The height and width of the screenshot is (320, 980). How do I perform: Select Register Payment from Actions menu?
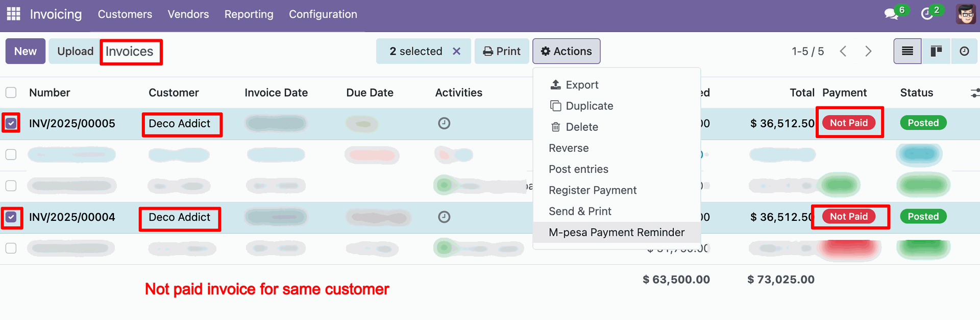click(592, 190)
